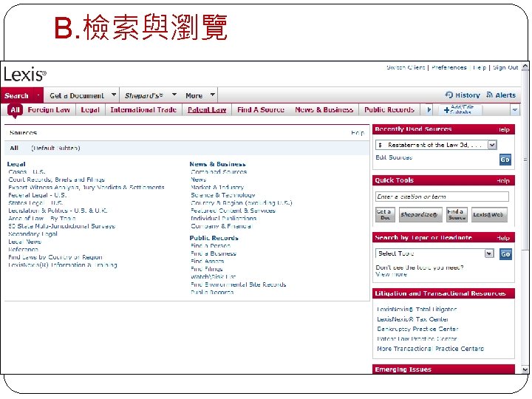The width and height of the screenshot is (532, 399).
Task: Open 50 State Multi-Jurisdictional Surveys
Action: tap(62, 226)
